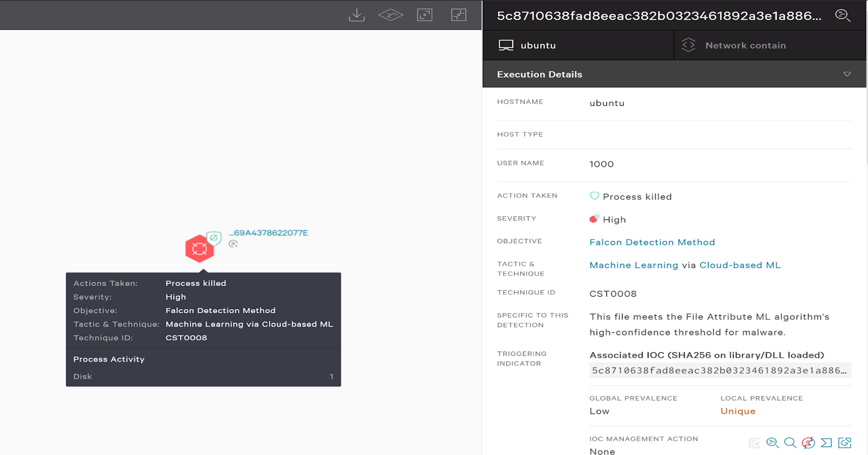
Task: Click Falcon Detection Method in the node tooltip
Action: tap(220, 310)
